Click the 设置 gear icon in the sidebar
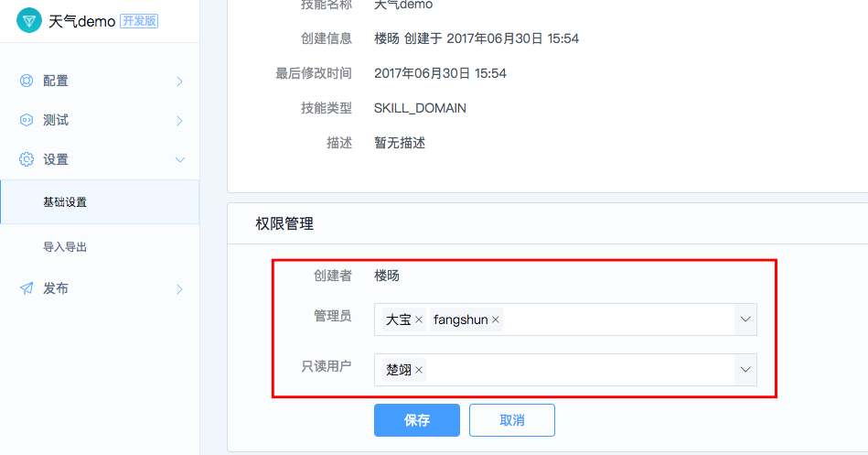868x455 pixels. click(26, 159)
